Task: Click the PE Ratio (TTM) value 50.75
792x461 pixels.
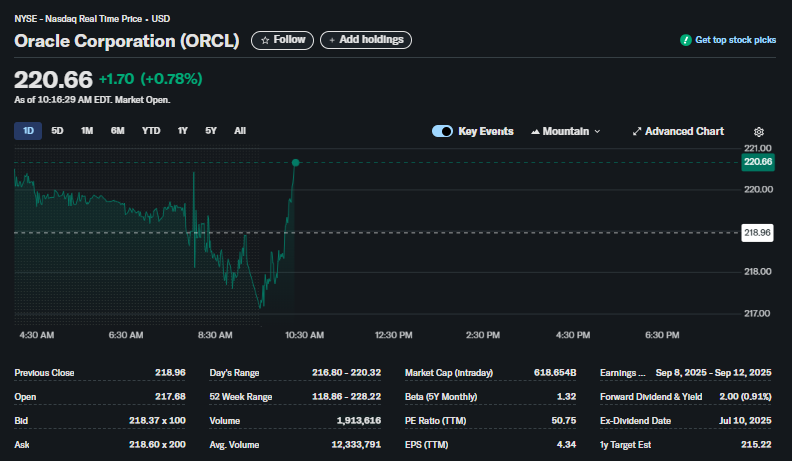Action: tap(564, 421)
